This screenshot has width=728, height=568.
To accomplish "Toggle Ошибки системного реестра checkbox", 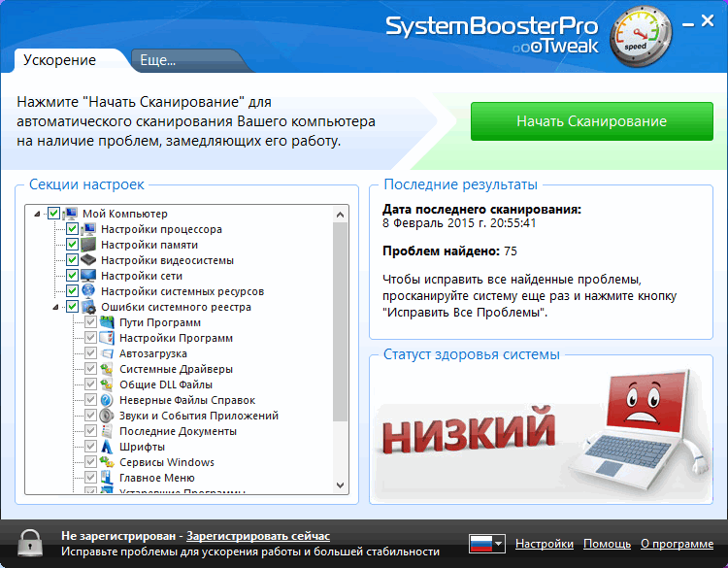I will pos(72,307).
